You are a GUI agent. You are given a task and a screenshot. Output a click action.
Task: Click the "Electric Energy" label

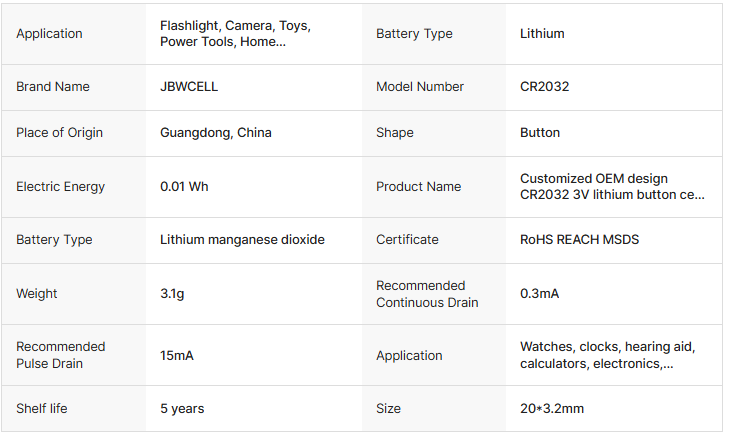60,187
